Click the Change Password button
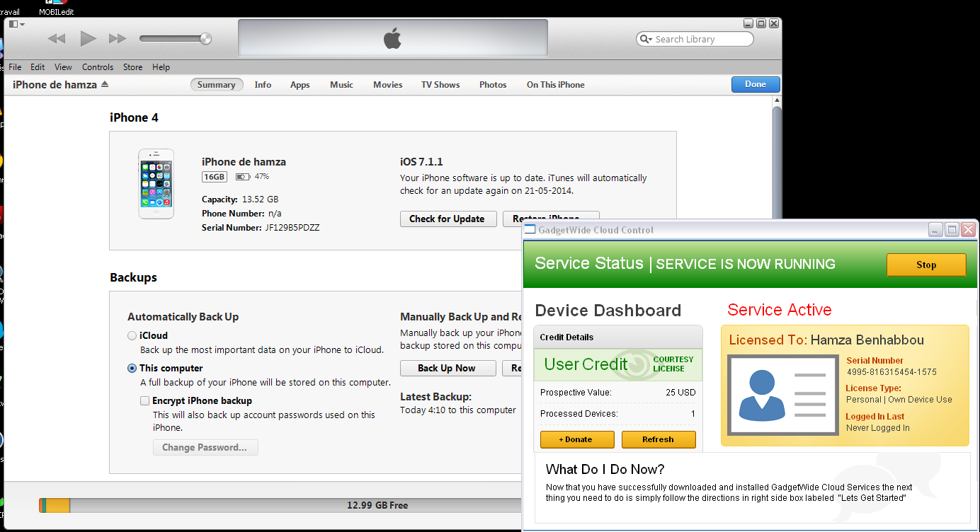The width and height of the screenshot is (980, 532). (x=205, y=447)
